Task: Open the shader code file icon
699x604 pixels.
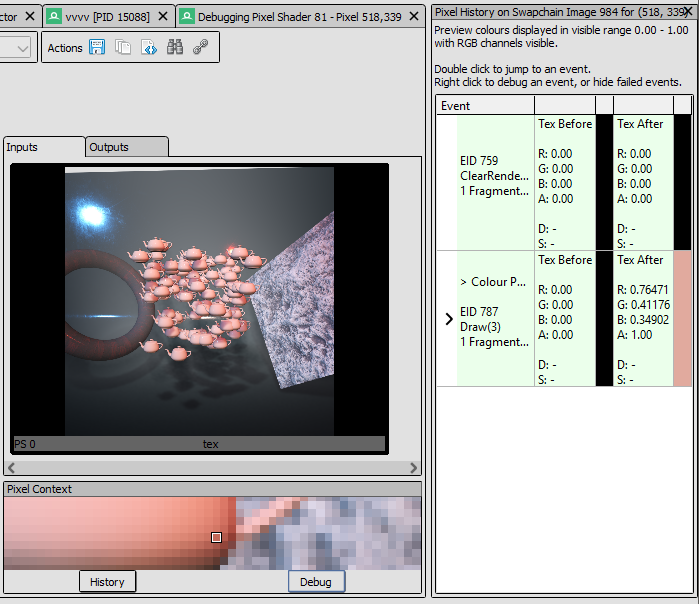Action: coord(149,47)
